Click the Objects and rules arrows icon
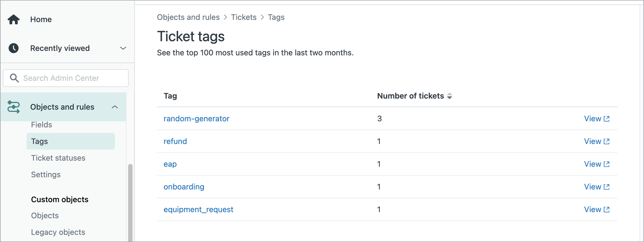This screenshot has height=242, width=644. click(14, 107)
